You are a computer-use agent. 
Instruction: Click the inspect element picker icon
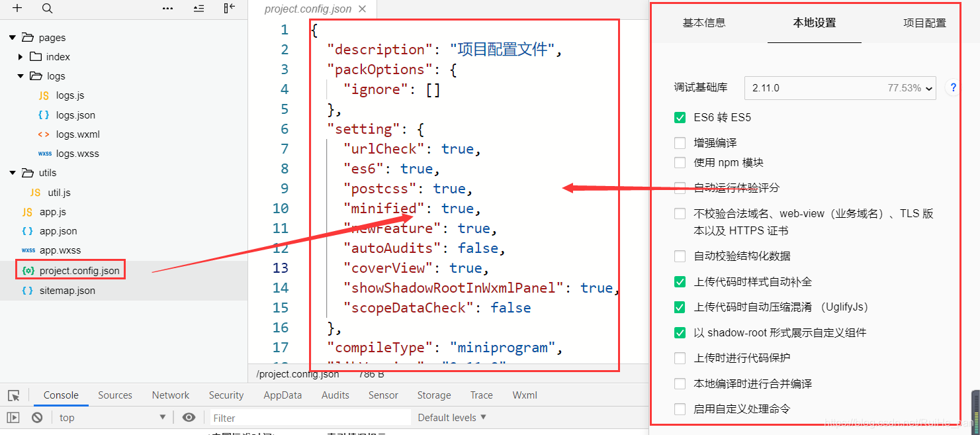pyautogui.click(x=13, y=395)
